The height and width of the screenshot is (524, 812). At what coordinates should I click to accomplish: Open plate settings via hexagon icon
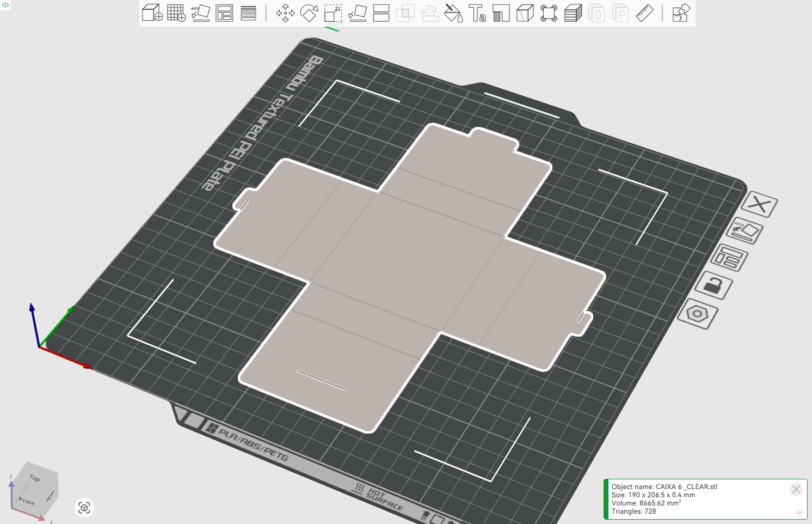[x=698, y=314]
